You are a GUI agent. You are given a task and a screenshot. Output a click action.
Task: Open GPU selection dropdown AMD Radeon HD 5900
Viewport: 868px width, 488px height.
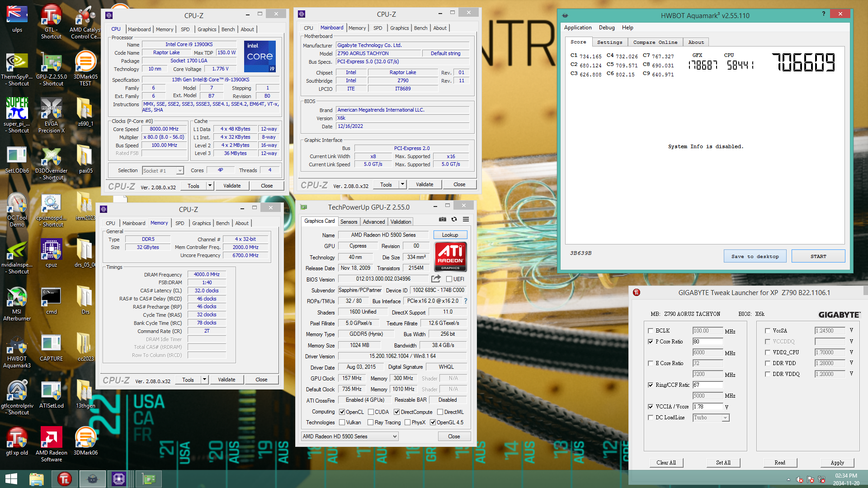point(350,436)
